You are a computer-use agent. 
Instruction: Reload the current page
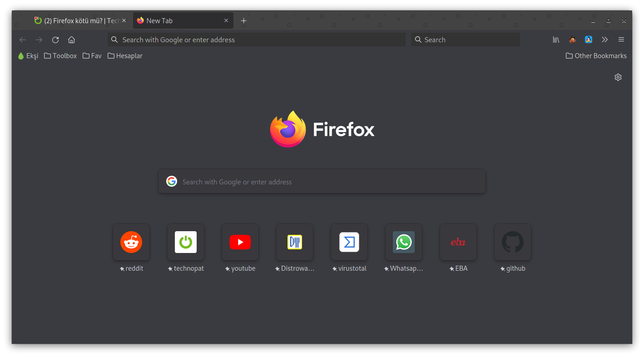55,40
